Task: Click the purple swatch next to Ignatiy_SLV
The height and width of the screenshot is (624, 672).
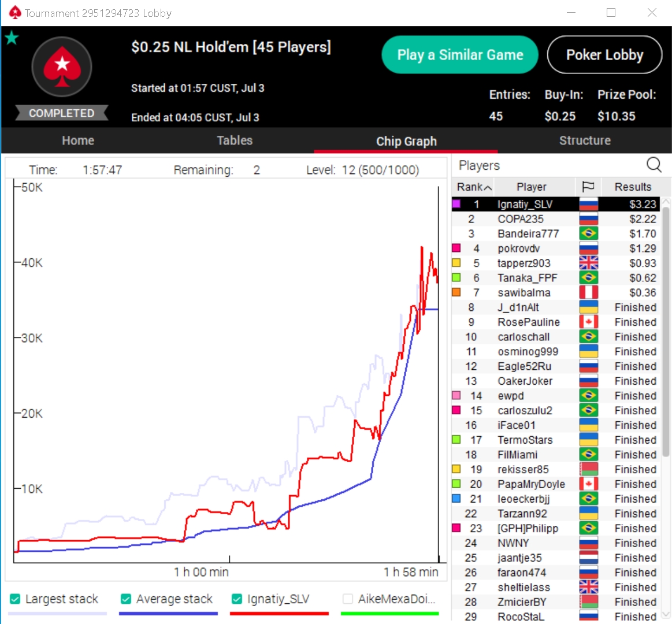Action: click(x=456, y=204)
